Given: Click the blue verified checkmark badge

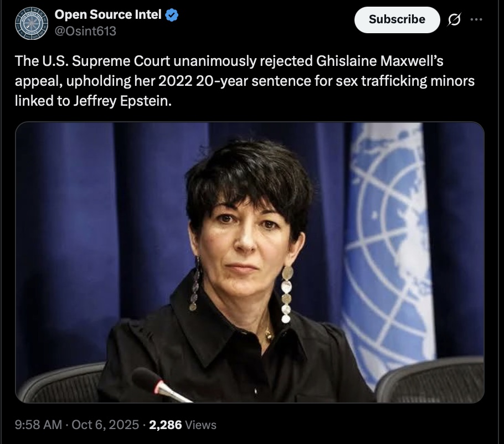Looking at the screenshot, I should coord(172,16).
